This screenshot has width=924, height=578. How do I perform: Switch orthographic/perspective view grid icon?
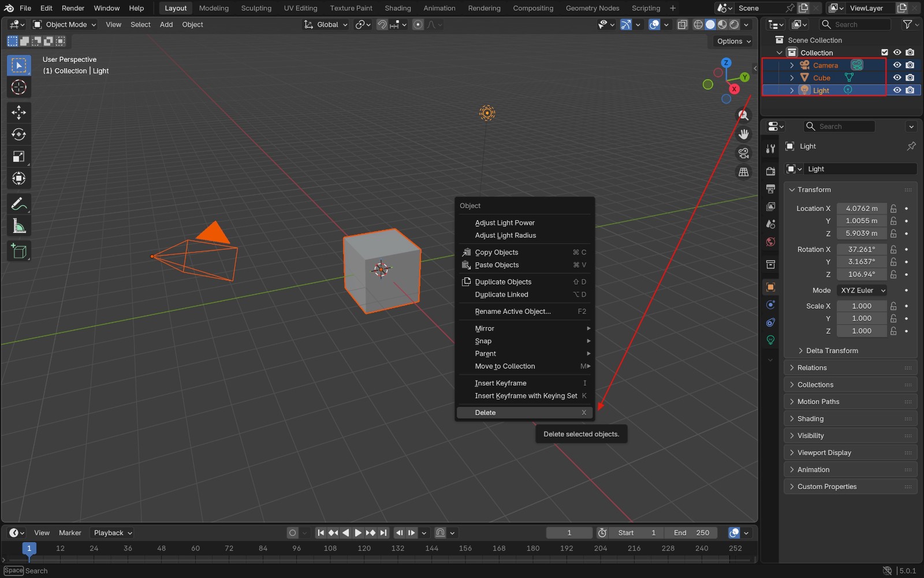click(743, 172)
